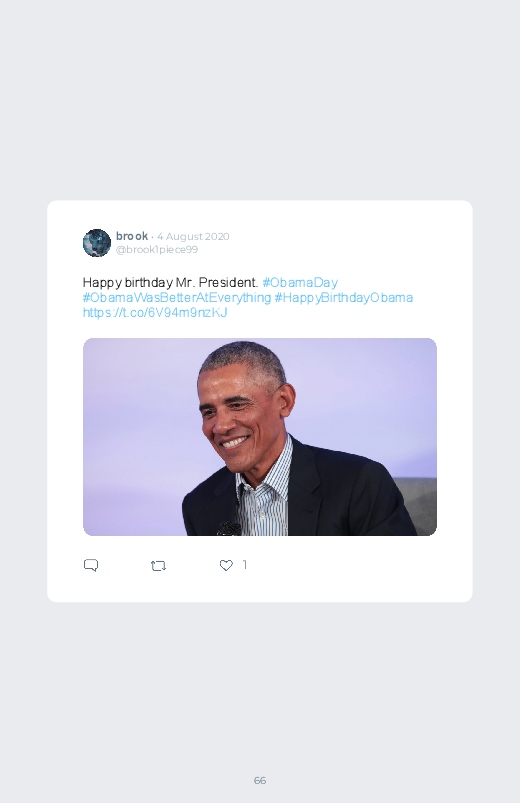Open the @brook1piece99 handle
The width and height of the screenshot is (520, 803).
(x=157, y=249)
